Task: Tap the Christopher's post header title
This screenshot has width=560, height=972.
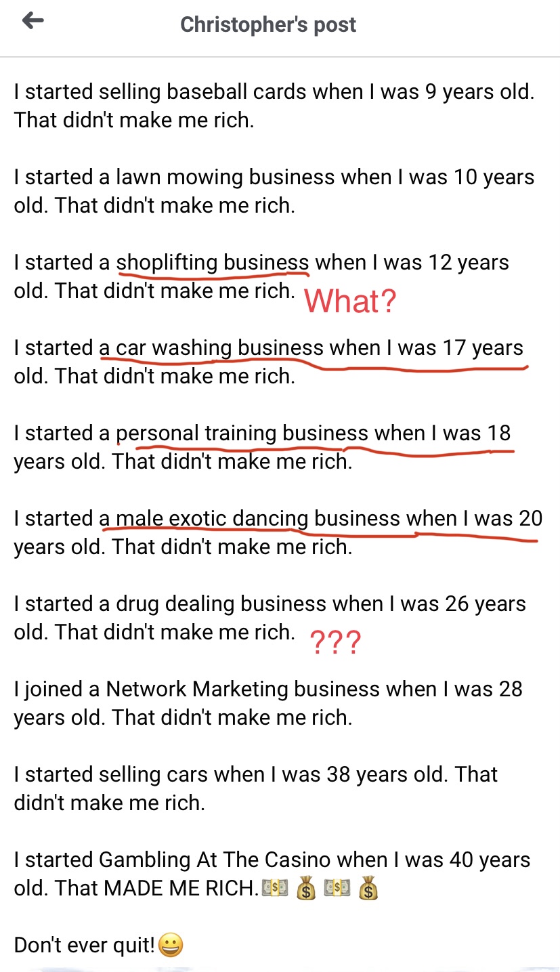Action: pyautogui.click(x=268, y=25)
